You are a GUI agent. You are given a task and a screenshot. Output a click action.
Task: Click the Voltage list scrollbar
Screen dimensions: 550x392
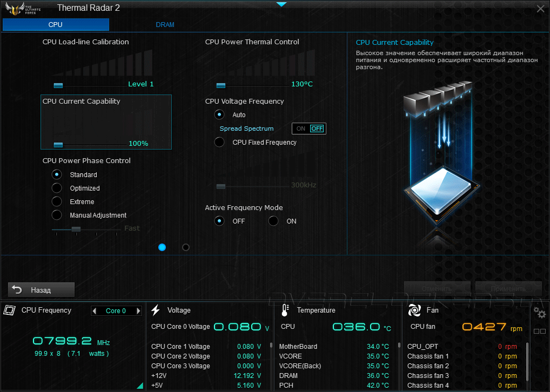coord(271,345)
